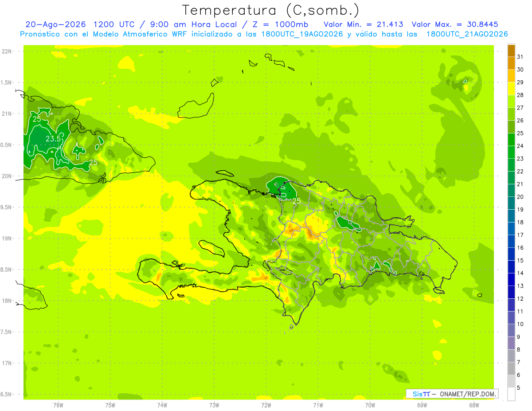
Task: Click legend value 6
Action: point(519,375)
